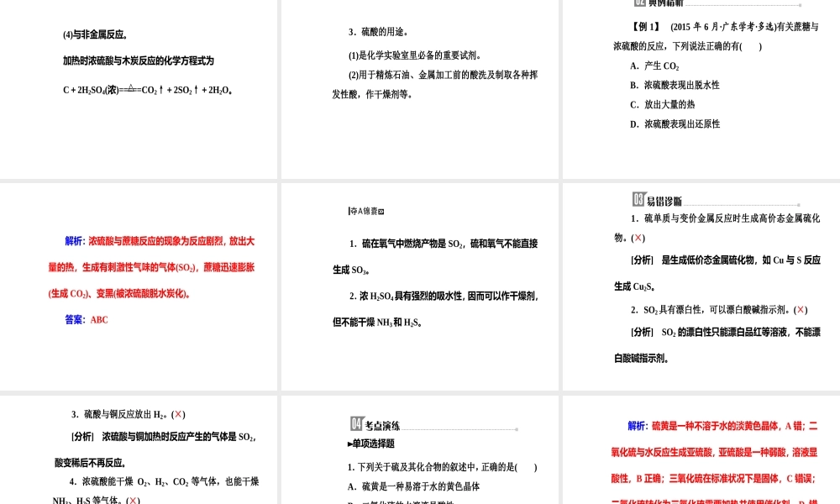Click the 加热时浓硫酸与木炭反应 equation text
The height and width of the screenshot is (504, 840).
coord(139,60)
